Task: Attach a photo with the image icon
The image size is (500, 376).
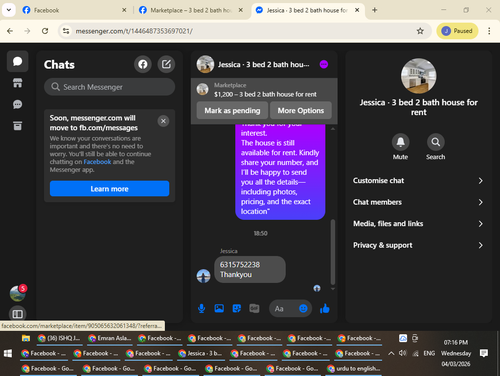Action: (219, 308)
